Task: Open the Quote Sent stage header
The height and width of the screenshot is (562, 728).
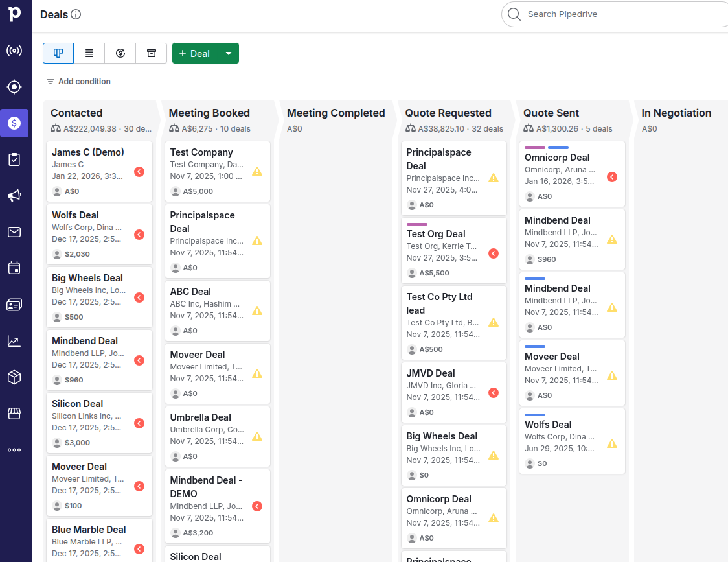Action: (551, 113)
